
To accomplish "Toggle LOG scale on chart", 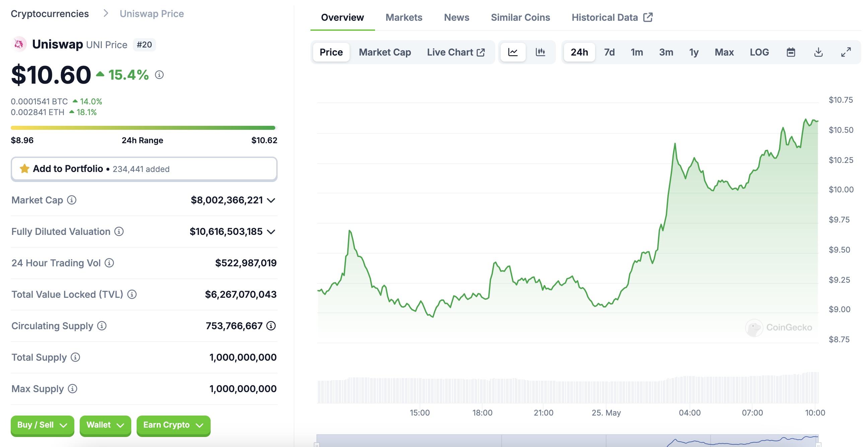I will pyautogui.click(x=759, y=52).
